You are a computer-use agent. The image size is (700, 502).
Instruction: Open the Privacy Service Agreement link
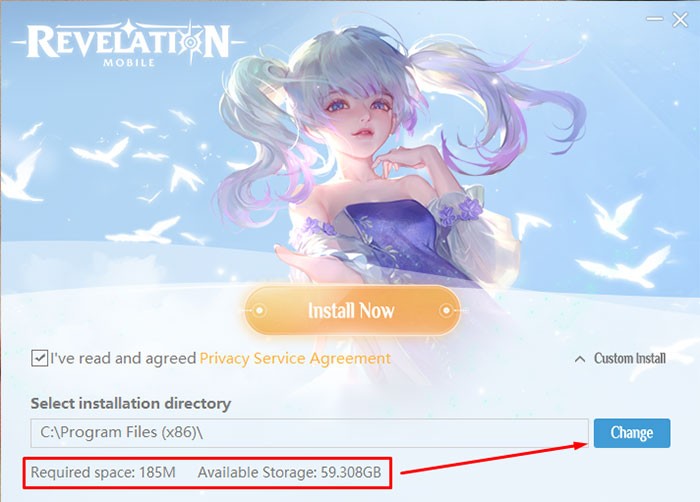coord(295,358)
